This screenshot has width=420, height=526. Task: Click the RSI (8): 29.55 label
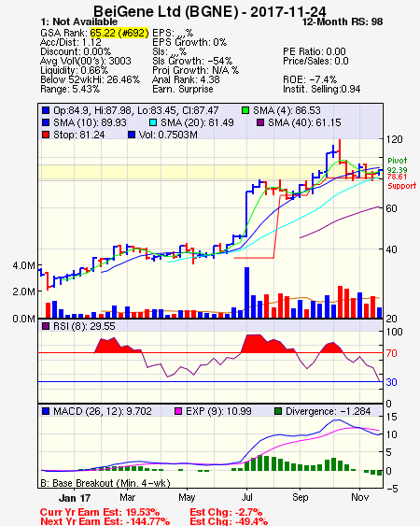click(84, 326)
